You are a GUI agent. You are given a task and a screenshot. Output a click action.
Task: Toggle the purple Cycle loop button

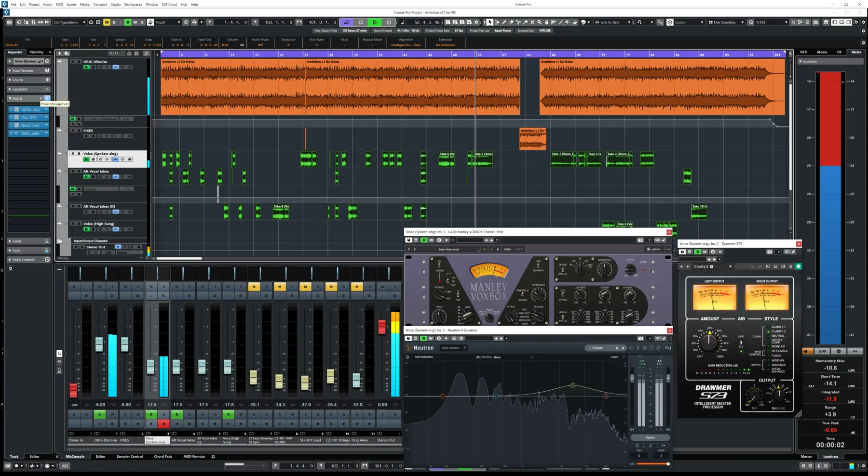point(346,22)
